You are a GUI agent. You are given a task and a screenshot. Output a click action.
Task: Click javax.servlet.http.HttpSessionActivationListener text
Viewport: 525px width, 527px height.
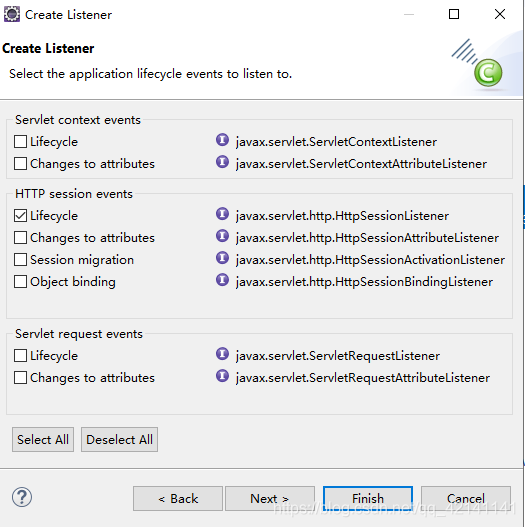coord(370,260)
